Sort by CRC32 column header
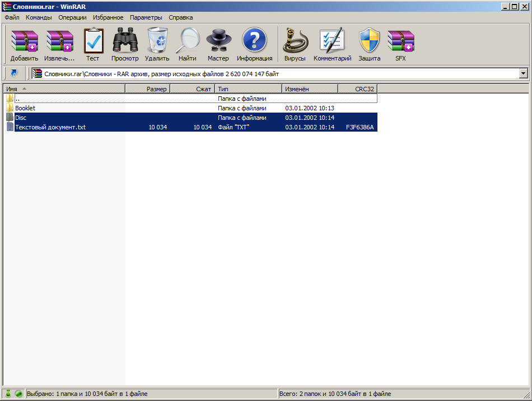532x401 pixels. (358, 89)
